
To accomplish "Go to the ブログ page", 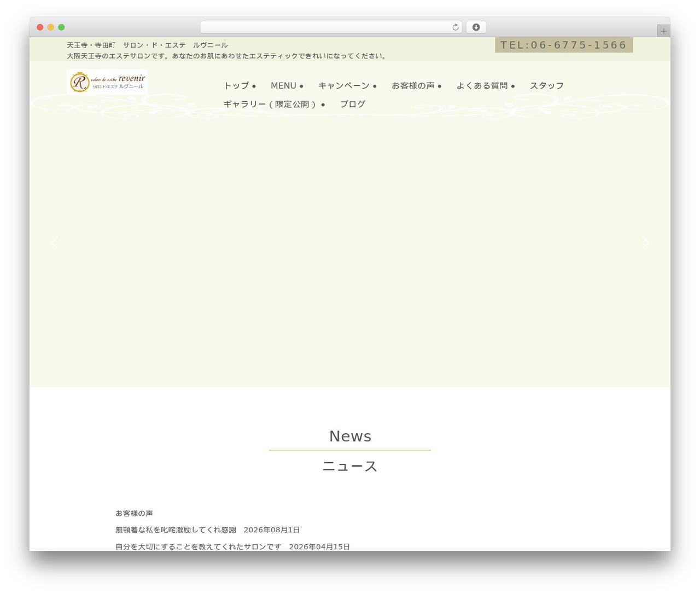I will click(x=353, y=104).
